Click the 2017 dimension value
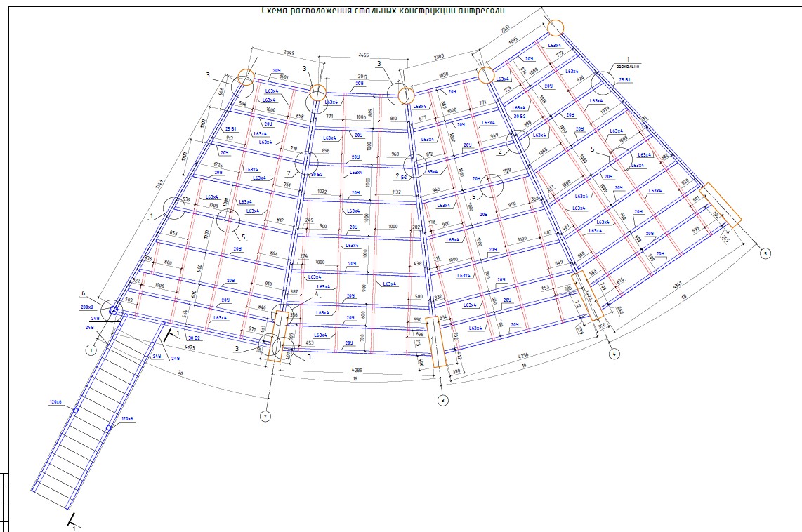The width and height of the screenshot is (802, 532). coord(362,77)
